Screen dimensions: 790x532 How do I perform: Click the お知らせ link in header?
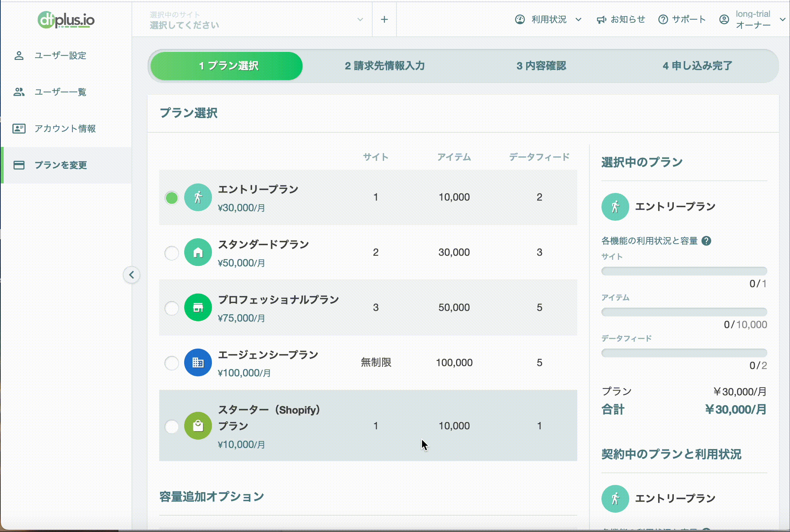coord(628,19)
